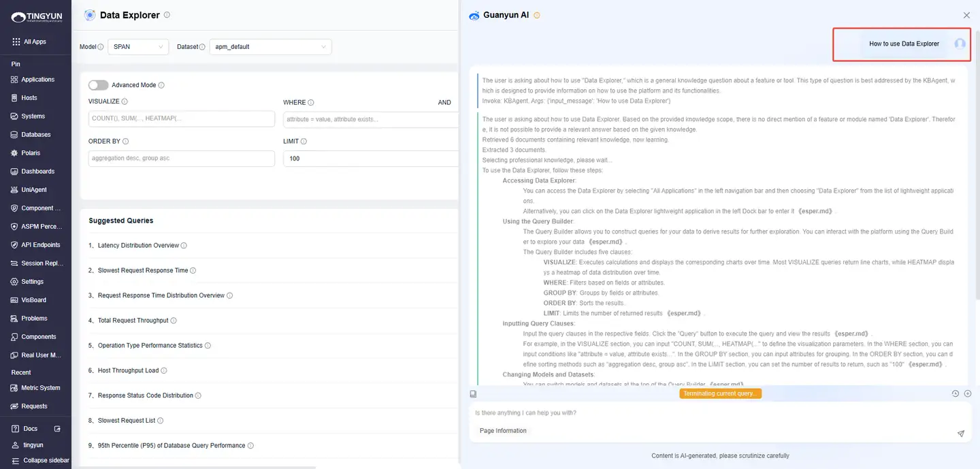Close the Guanyun AI panel
Screen dimensions: 980x469
[966, 15]
